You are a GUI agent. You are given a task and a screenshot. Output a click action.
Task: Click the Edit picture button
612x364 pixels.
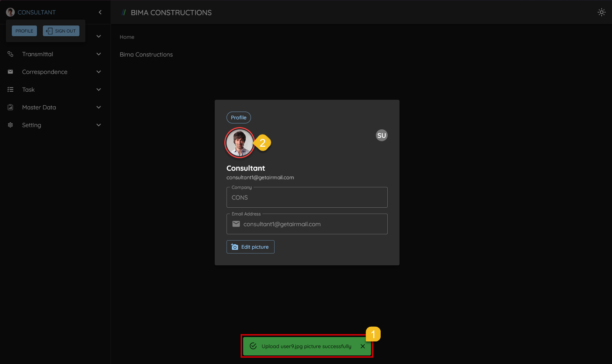click(x=250, y=247)
